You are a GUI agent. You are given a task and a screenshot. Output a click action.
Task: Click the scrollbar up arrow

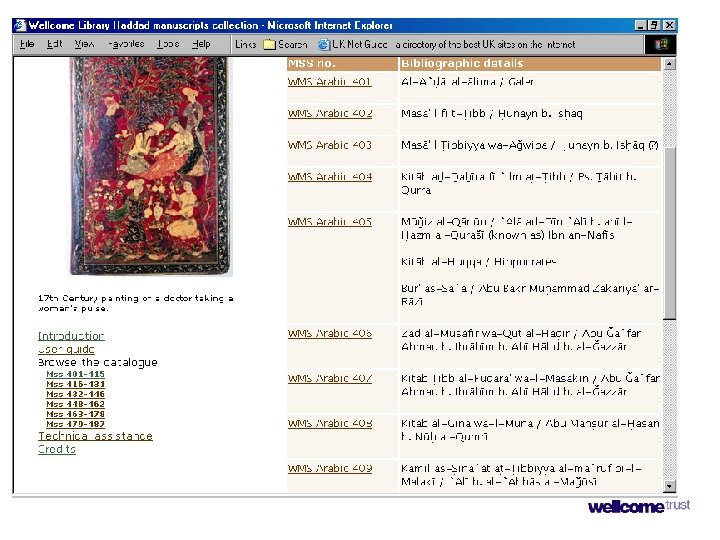point(669,64)
